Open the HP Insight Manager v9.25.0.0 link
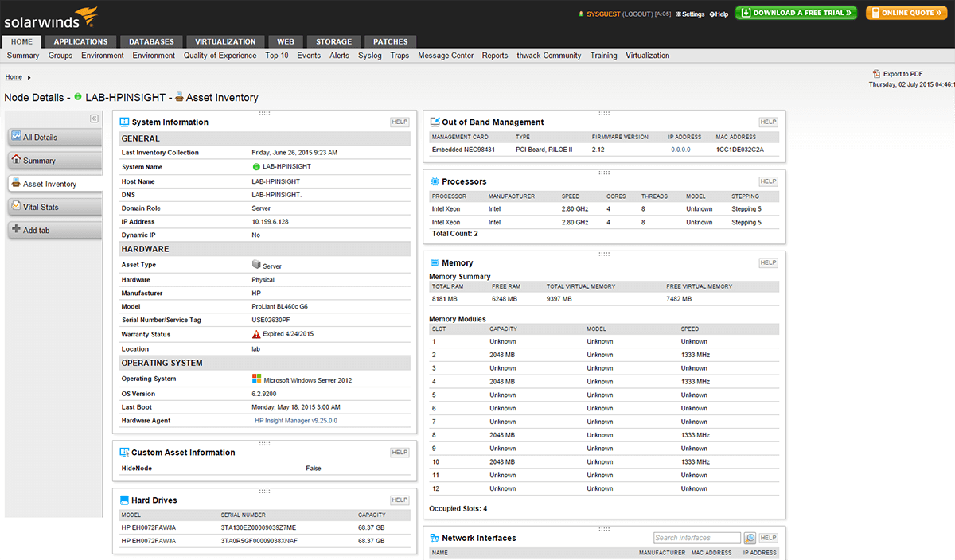Screen dimensions: 955x560 (x=296, y=421)
